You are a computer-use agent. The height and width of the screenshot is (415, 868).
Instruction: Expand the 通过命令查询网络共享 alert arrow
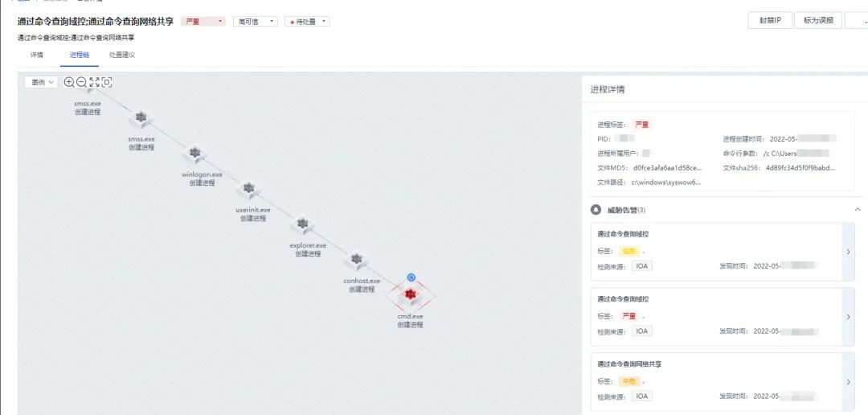point(849,382)
